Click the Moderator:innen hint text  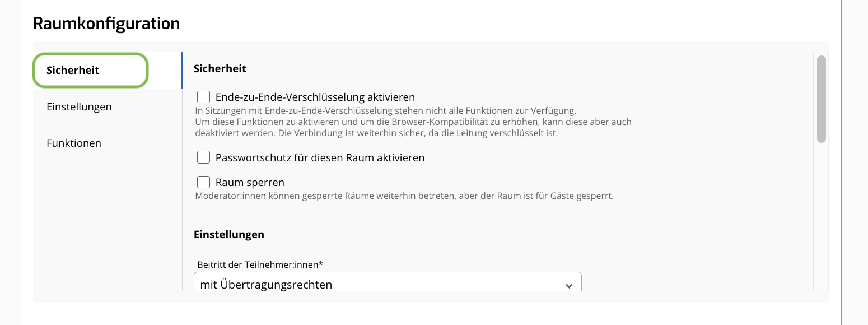point(404,196)
